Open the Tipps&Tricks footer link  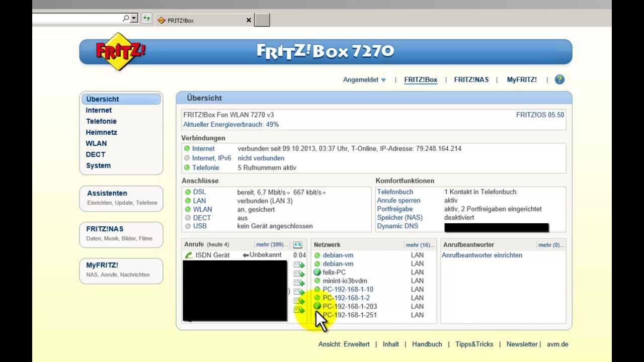click(474, 344)
